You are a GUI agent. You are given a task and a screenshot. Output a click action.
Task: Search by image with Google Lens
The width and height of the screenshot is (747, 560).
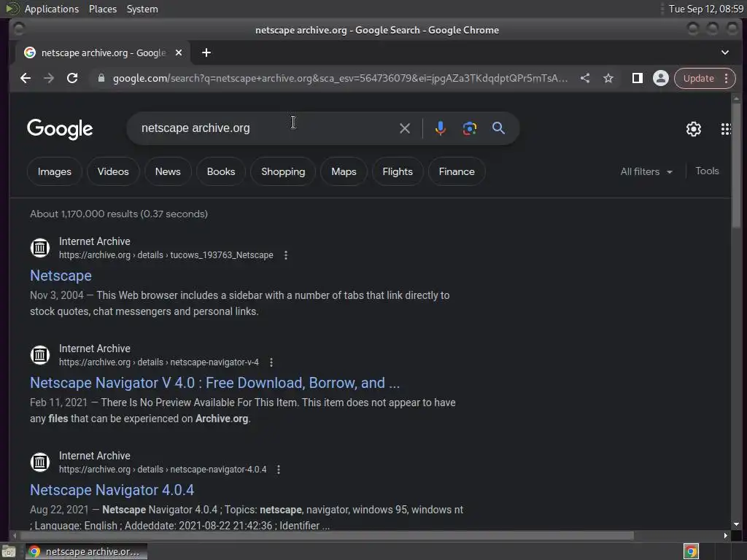469,128
